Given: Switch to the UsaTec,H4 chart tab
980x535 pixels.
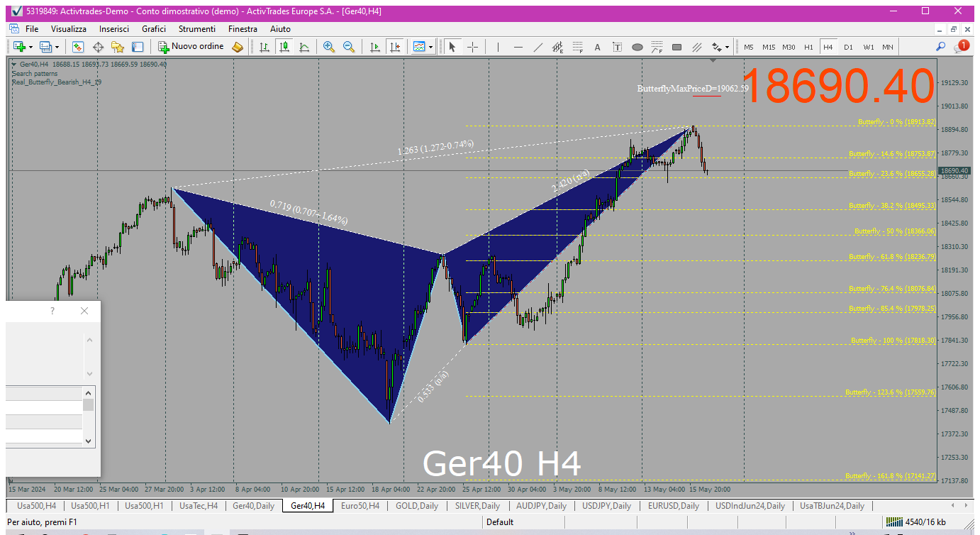Looking at the screenshot, I should (199, 506).
